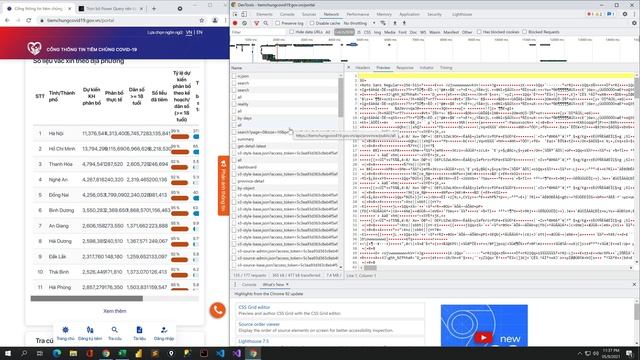Open Source order viewer link
This screenshot has height=360, width=640.
click(259, 324)
